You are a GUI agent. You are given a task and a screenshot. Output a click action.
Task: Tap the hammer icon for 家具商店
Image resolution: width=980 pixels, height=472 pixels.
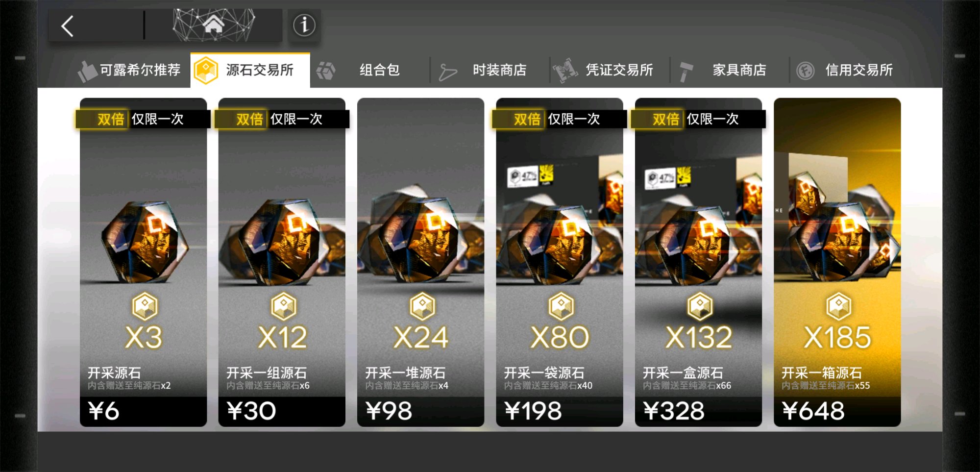(686, 72)
